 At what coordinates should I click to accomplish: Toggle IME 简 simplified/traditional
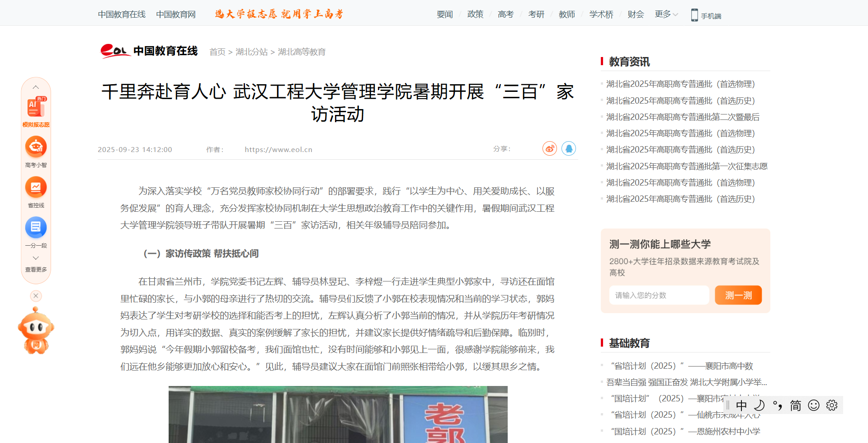pos(796,405)
